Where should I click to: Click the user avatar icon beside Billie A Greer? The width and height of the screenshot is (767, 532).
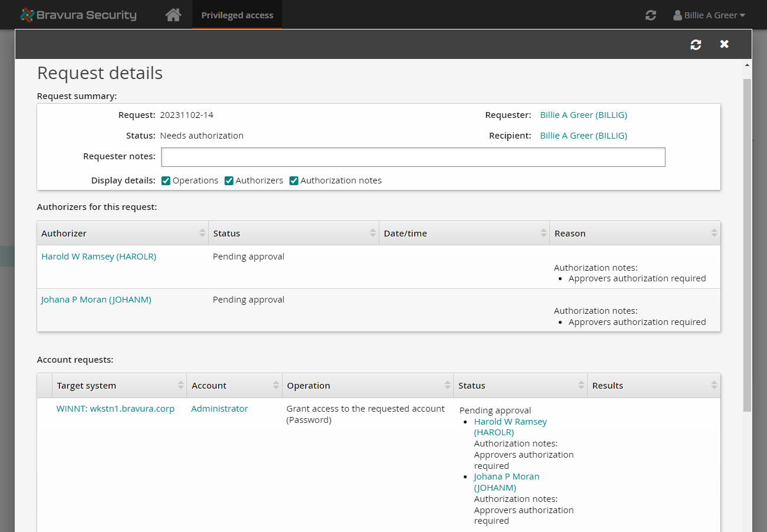(x=677, y=15)
